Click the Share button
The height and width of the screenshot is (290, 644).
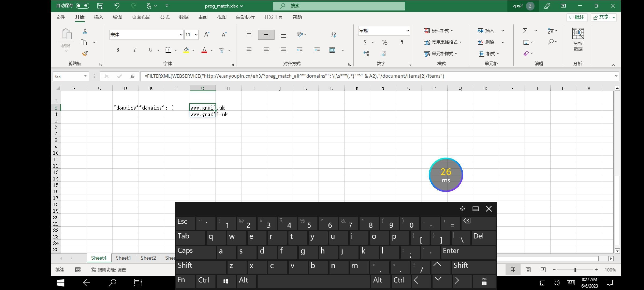click(601, 17)
